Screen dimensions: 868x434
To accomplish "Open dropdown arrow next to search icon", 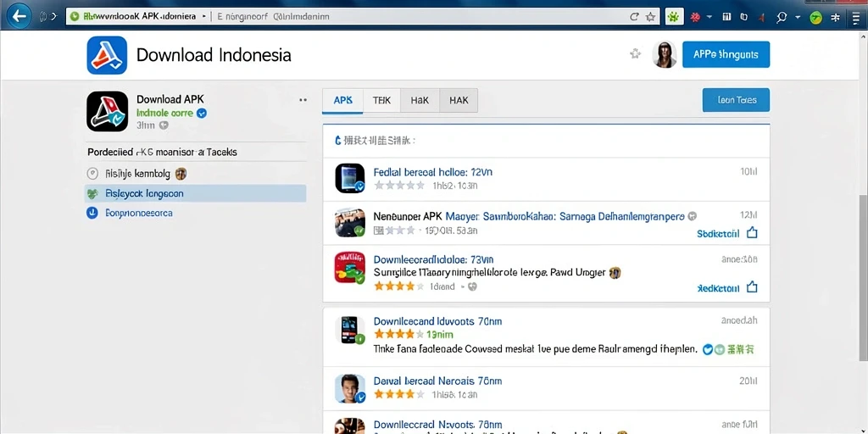I will [x=798, y=17].
